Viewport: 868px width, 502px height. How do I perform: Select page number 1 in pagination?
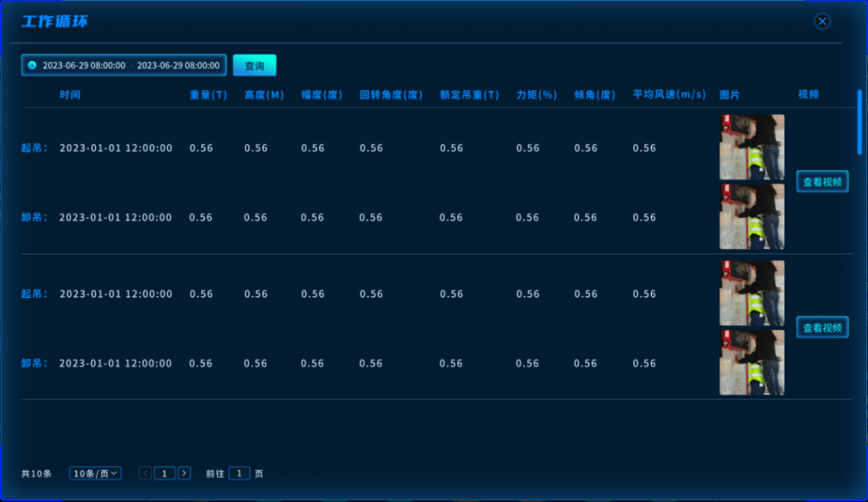pyautogui.click(x=164, y=473)
